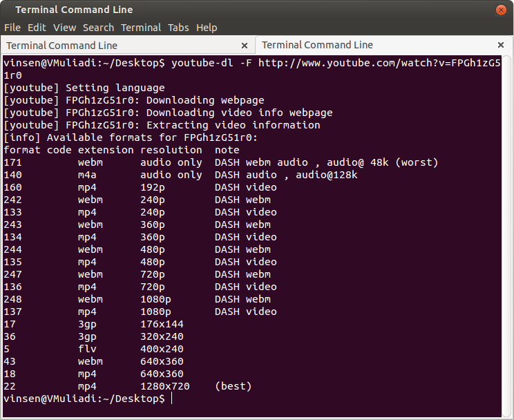Click format code 136
Screen dimensions: 514x420
[12, 287]
